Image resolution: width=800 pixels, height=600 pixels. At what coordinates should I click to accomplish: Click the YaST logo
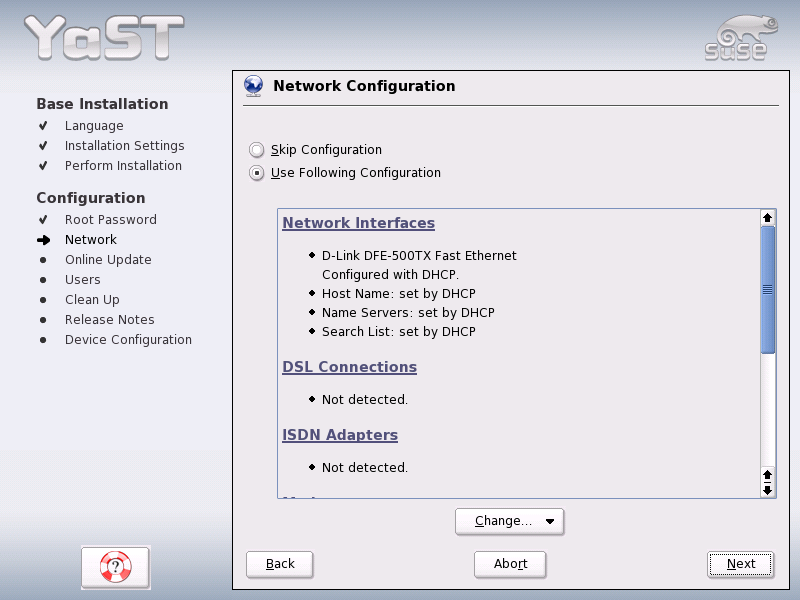(x=104, y=37)
